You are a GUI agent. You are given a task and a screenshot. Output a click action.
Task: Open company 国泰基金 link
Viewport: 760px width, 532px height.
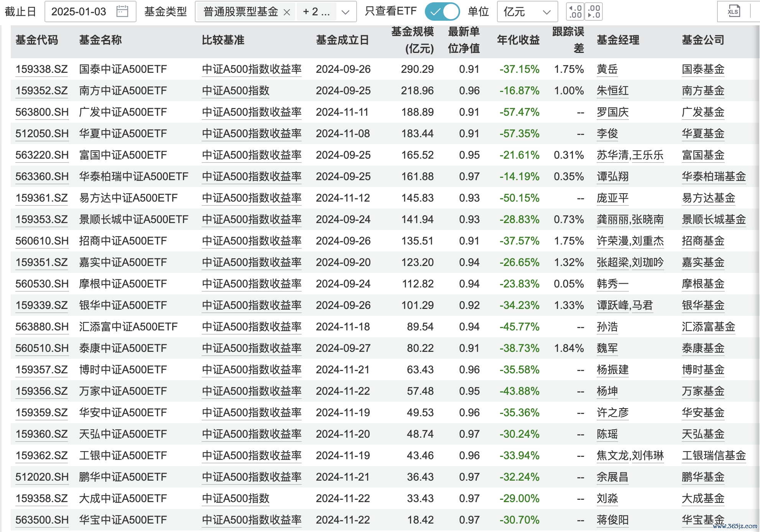click(703, 69)
